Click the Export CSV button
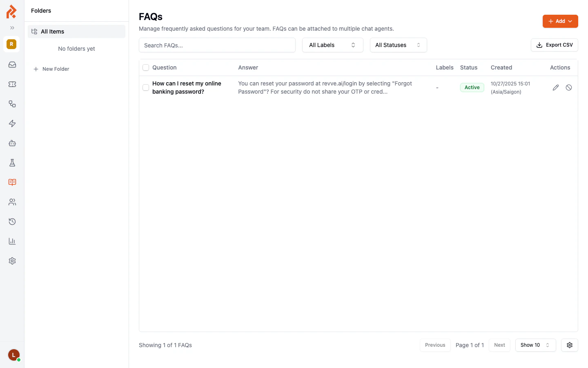The image size is (588, 368). coord(554,45)
